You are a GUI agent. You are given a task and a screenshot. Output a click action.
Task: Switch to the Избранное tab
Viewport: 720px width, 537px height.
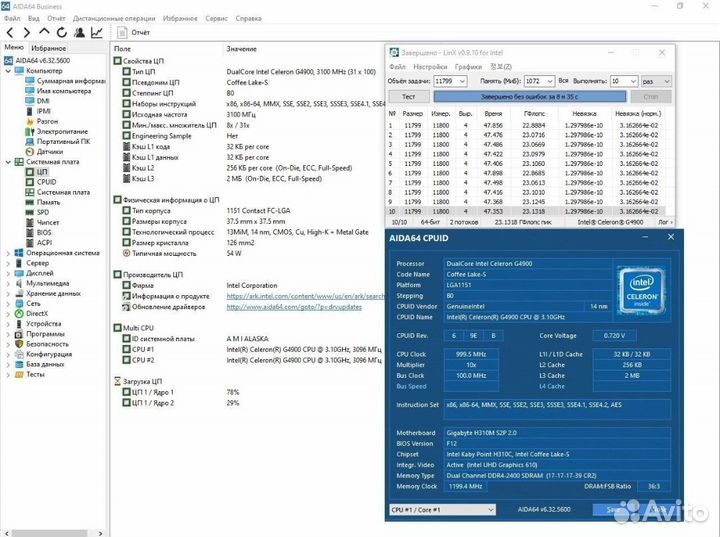(48, 47)
